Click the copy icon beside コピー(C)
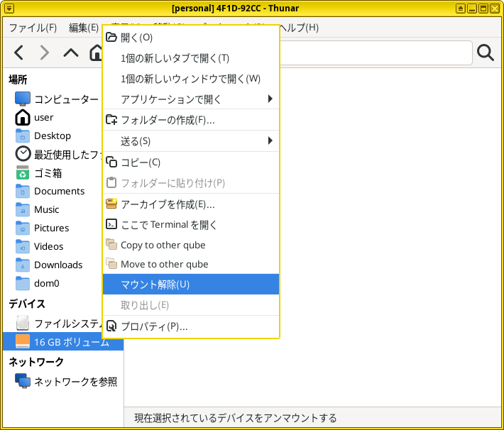The height and width of the screenshot is (430, 504). (111, 162)
